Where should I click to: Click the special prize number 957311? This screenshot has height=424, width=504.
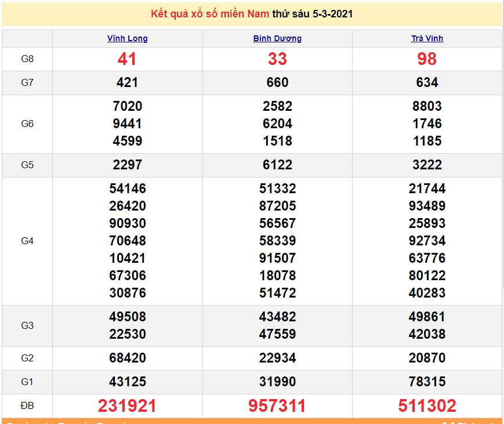pyautogui.click(x=277, y=405)
